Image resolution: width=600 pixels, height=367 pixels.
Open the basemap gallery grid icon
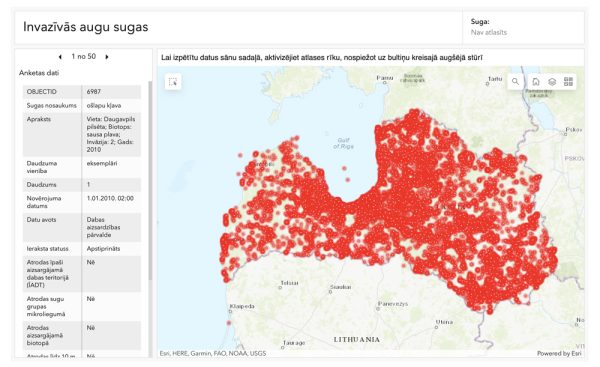click(x=568, y=82)
